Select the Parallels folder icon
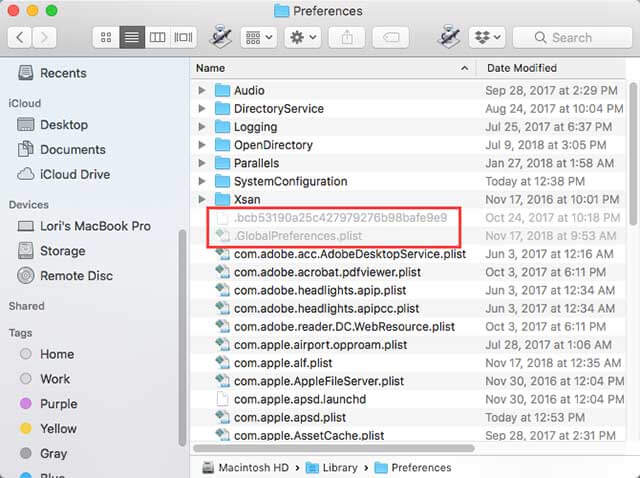Screen dimensions: 640x478 222,163
